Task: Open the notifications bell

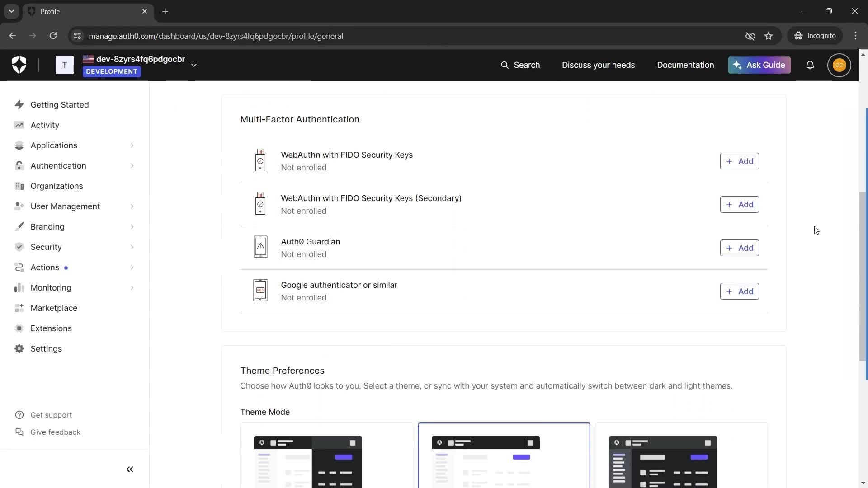Action: pos(810,65)
